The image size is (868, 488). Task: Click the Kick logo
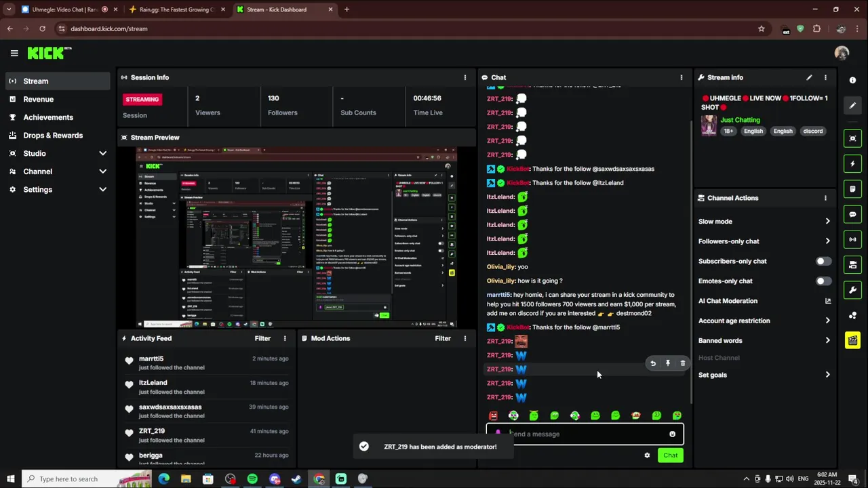coord(49,53)
